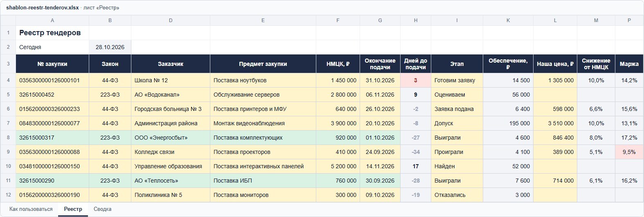Viewport: 644px width, 217px height.
Task: Click the «Этап» heading cell
Action: coord(457,64)
